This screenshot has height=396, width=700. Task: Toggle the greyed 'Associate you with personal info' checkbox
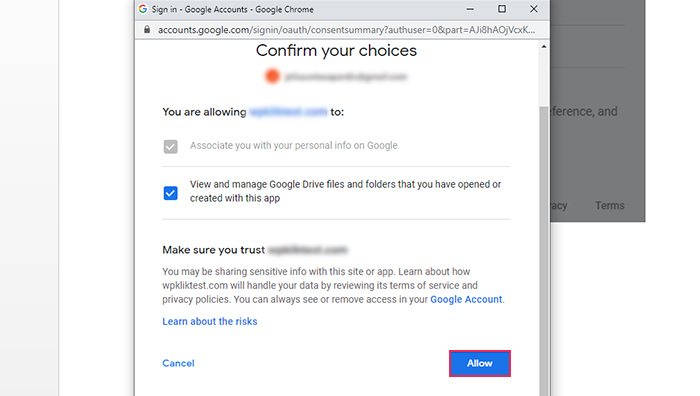click(x=171, y=146)
